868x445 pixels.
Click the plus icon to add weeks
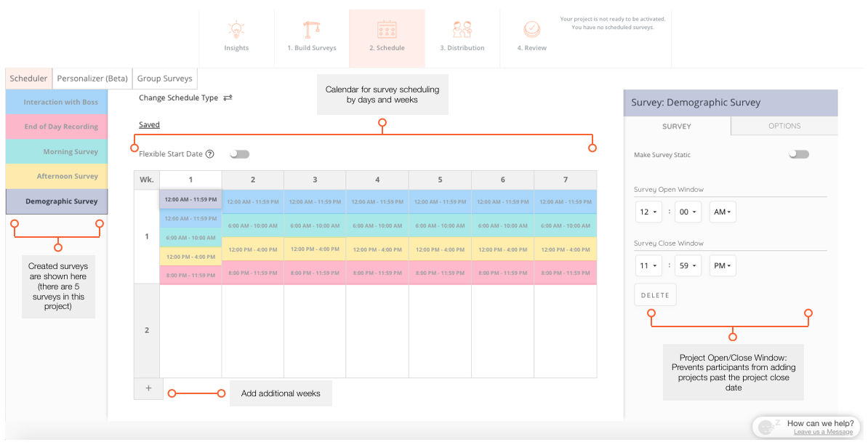click(148, 388)
